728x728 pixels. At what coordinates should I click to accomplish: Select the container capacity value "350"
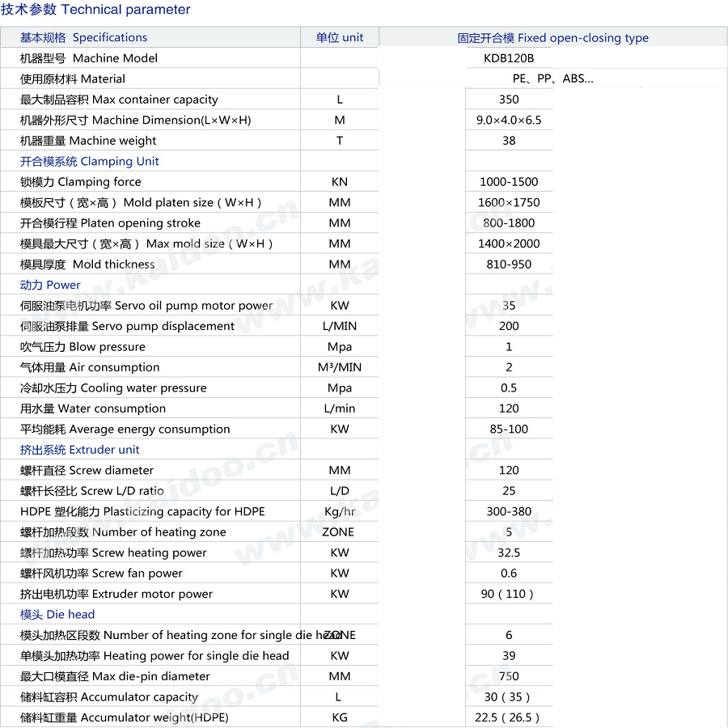click(x=509, y=99)
